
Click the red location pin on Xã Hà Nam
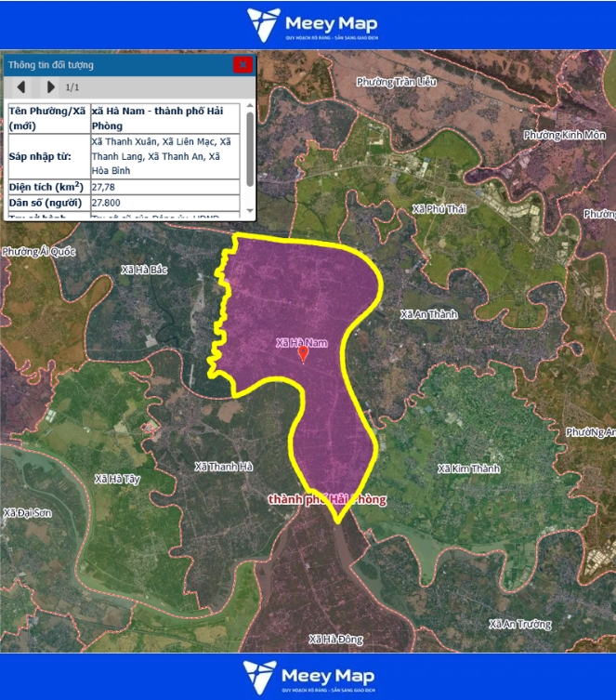[302, 353]
